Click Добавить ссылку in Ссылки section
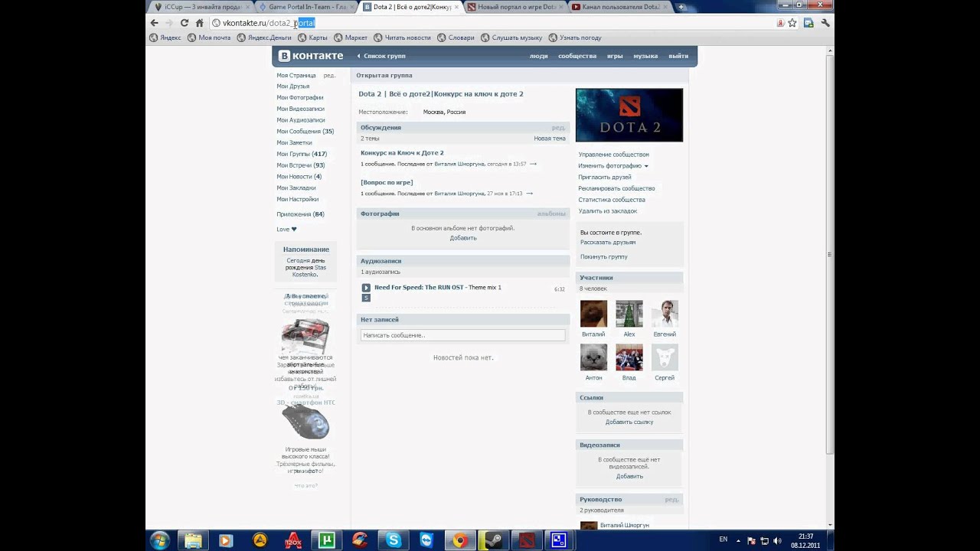The height and width of the screenshot is (551, 980). tap(629, 422)
